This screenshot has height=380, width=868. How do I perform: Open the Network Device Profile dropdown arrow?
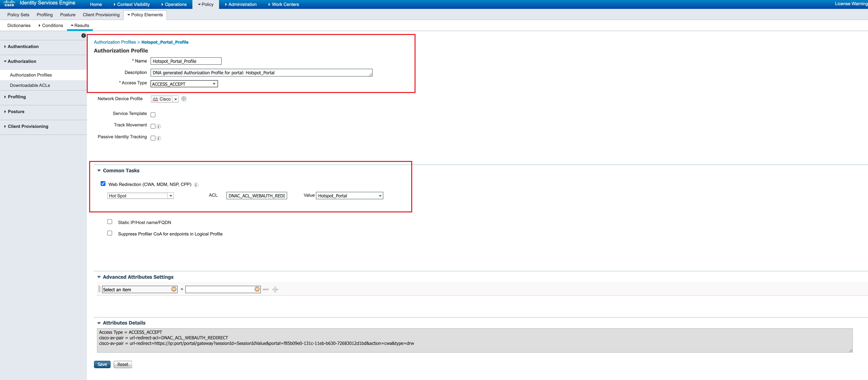[176, 99]
